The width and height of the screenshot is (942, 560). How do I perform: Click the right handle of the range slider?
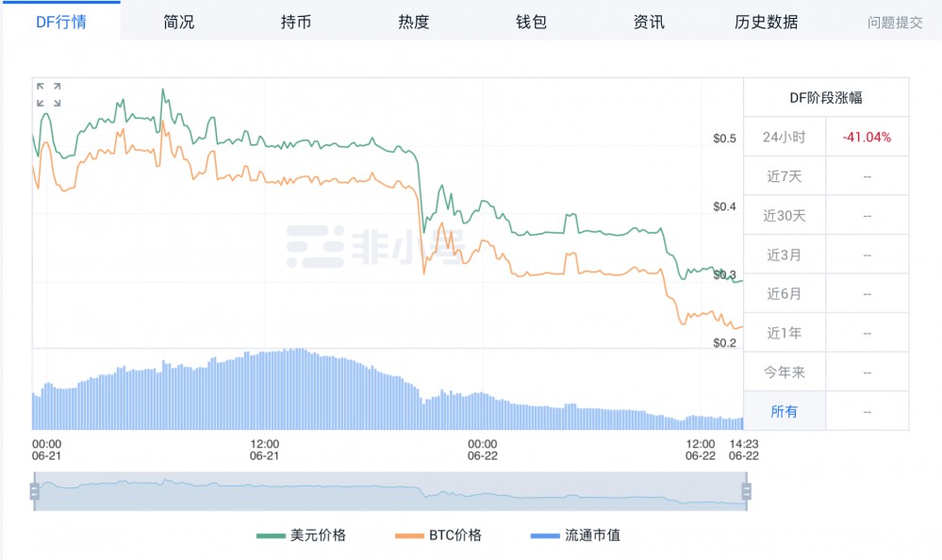(749, 489)
